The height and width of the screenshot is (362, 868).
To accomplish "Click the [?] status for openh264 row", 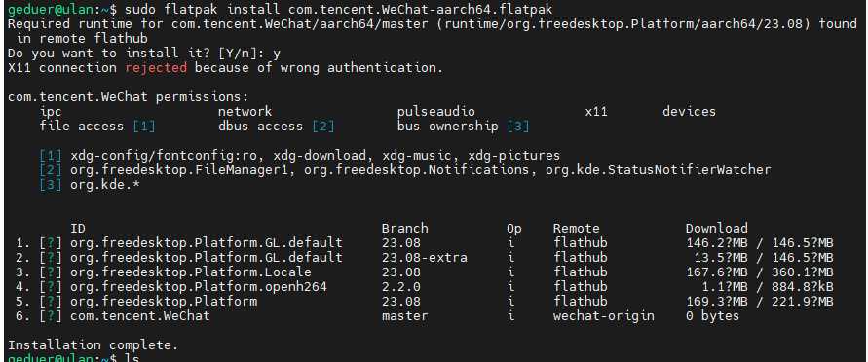I will click(x=51, y=287).
